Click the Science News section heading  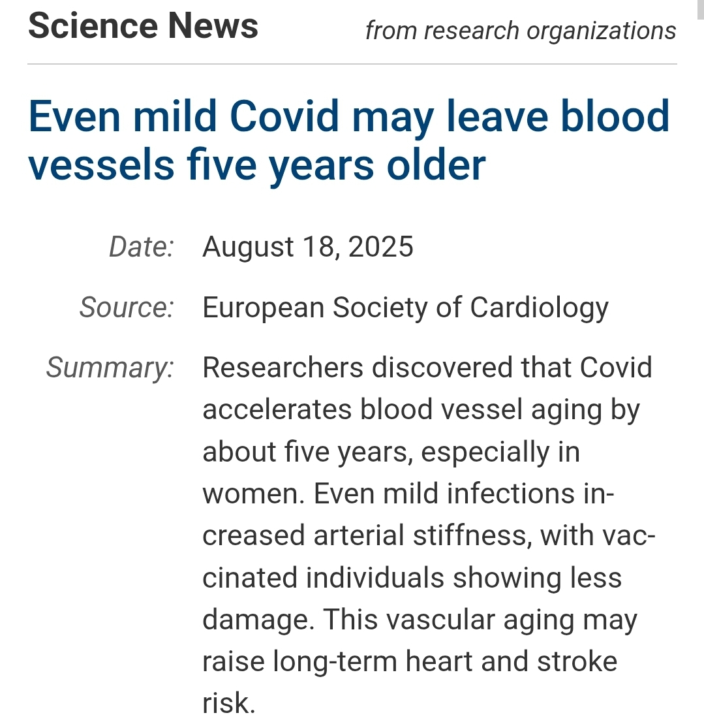pos(143,26)
